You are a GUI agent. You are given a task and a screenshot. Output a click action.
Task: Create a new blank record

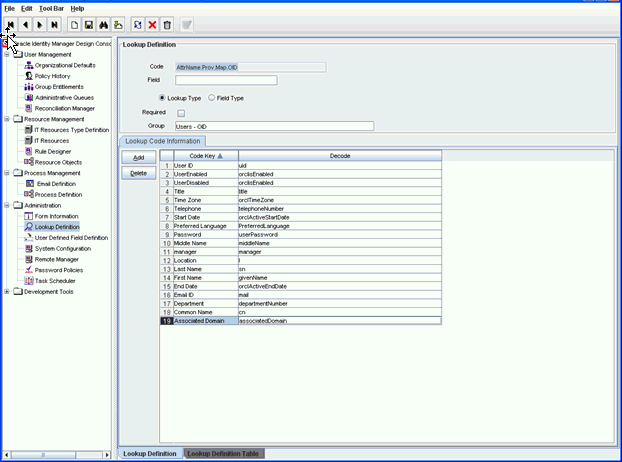[74, 25]
